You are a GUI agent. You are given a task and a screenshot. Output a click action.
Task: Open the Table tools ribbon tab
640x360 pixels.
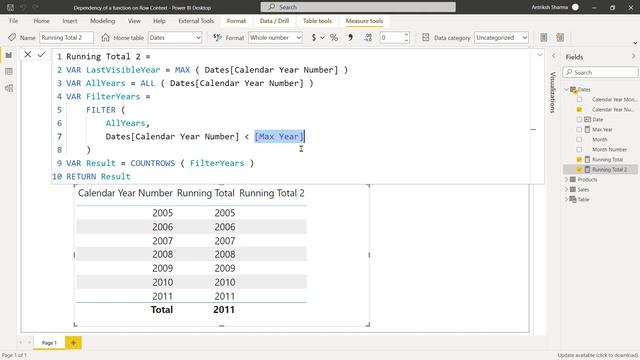[317, 21]
